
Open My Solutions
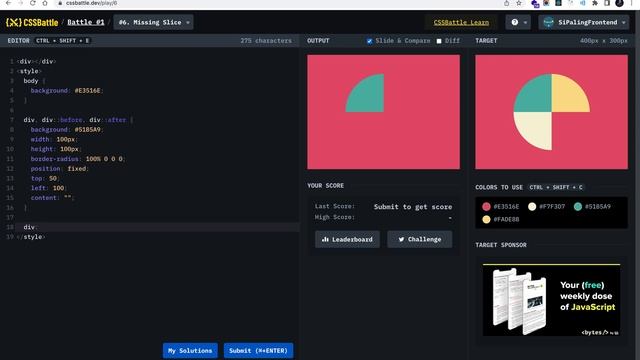point(190,351)
